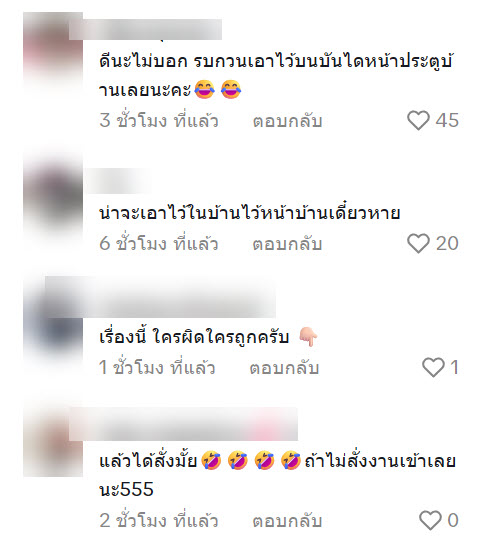Click the '6 ชั่วโมง ที่แล้ว' timestamp
The image size is (502, 553).
coord(159,244)
